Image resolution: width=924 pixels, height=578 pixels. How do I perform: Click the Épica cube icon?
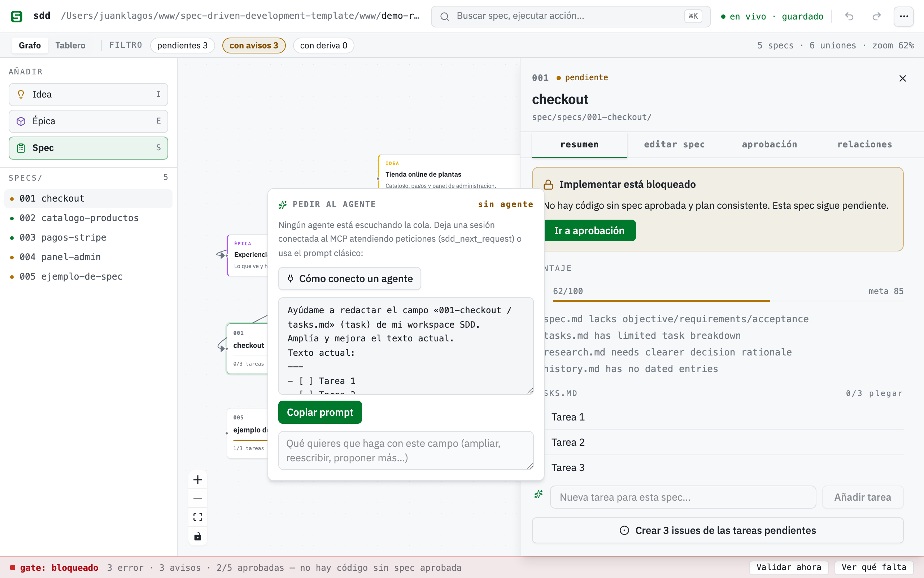click(21, 121)
